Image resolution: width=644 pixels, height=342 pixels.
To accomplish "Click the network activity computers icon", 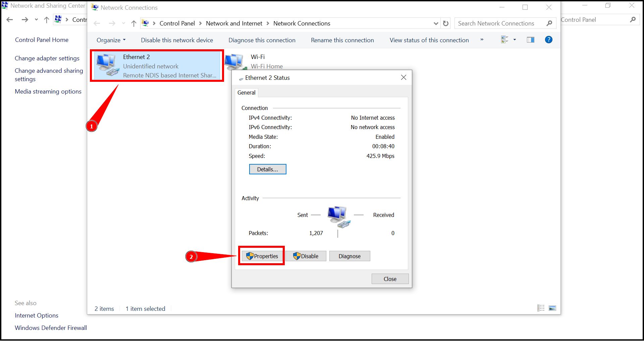I will pos(339,217).
